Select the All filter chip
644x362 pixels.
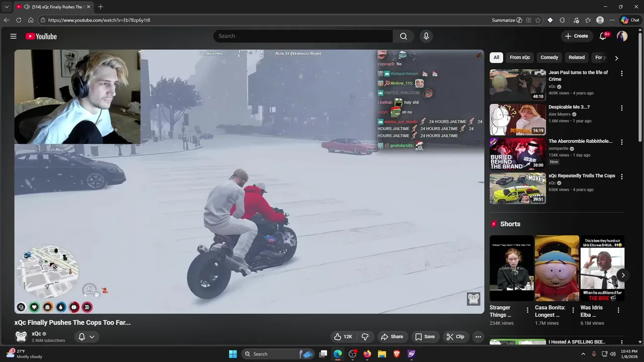point(497,57)
